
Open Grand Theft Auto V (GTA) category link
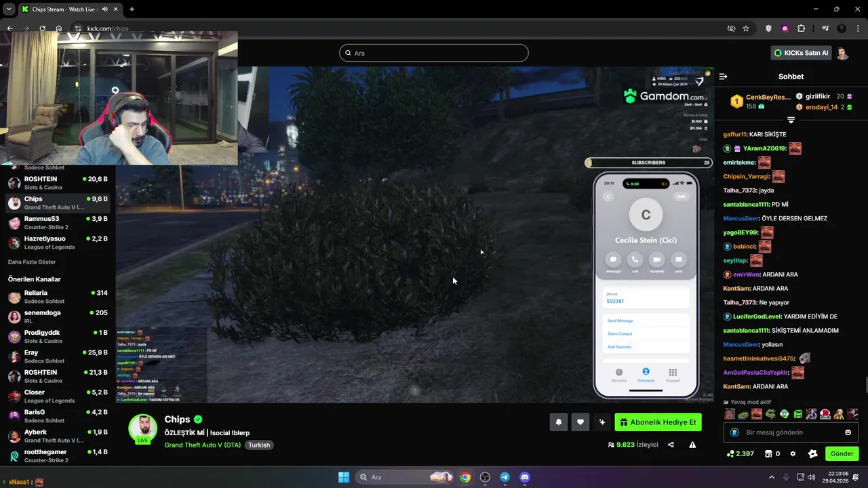pyautogui.click(x=202, y=445)
